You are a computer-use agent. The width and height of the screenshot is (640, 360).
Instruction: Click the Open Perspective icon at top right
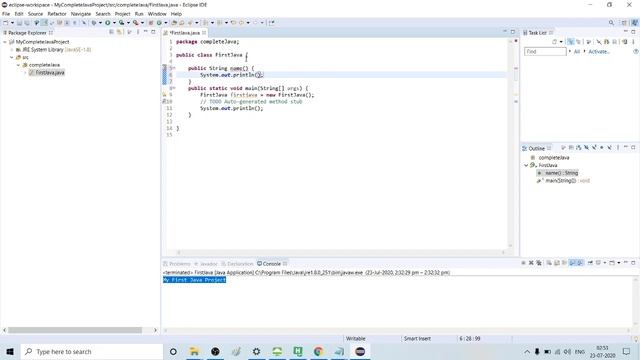coord(624,23)
